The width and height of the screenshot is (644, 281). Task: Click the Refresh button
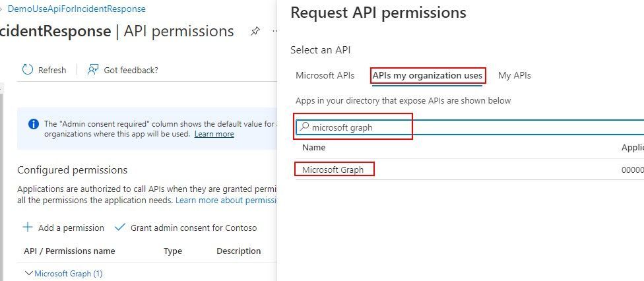[x=44, y=70]
